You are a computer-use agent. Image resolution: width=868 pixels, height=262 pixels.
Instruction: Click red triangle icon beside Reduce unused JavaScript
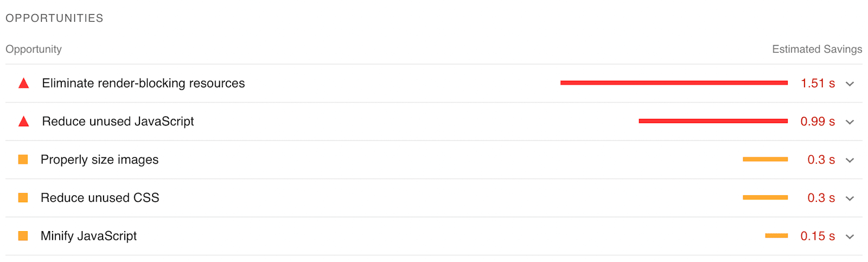point(23,122)
